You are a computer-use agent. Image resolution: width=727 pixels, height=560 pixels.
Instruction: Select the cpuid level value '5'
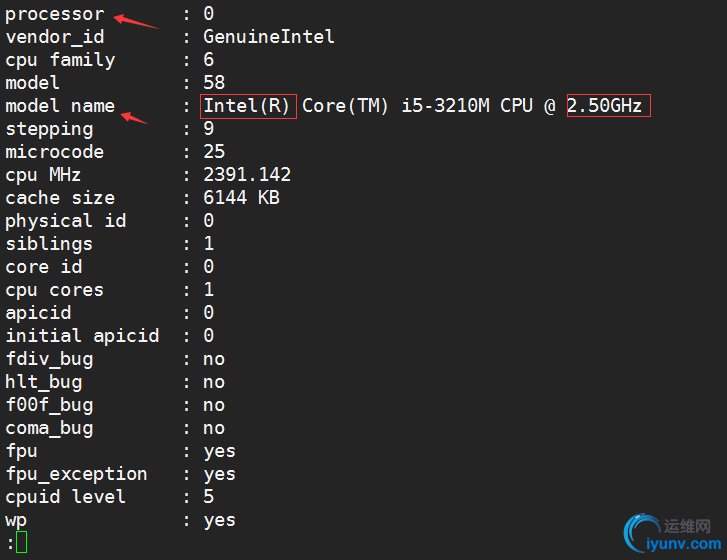click(x=209, y=496)
